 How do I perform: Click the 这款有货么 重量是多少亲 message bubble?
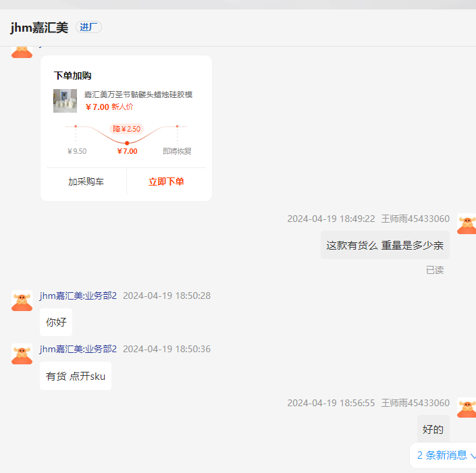click(385, 246)
